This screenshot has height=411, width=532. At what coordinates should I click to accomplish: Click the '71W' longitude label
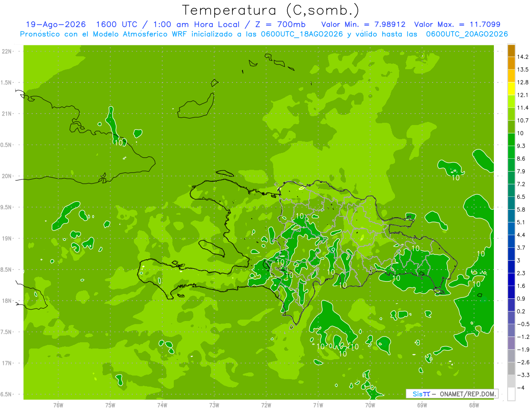click(318, 405)
